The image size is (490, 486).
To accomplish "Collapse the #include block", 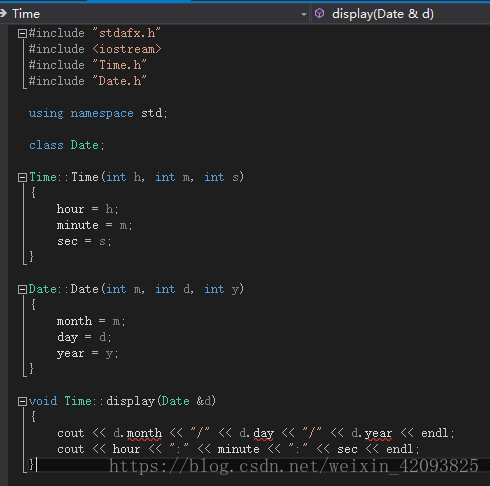I will click(x=22, y=33).
